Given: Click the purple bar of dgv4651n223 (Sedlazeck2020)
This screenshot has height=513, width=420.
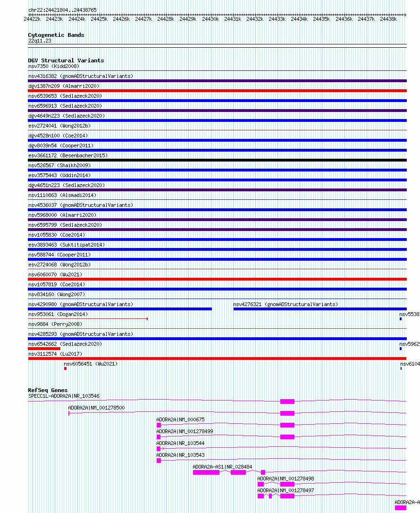Looking at the screenshot, I should [x=218, y=190].
